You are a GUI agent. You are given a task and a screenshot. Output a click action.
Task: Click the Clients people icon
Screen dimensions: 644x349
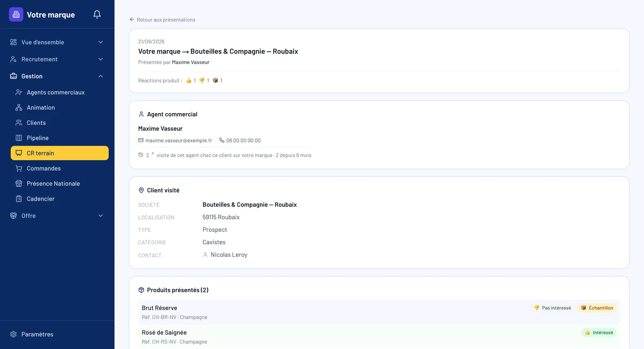tap(19, 123)
